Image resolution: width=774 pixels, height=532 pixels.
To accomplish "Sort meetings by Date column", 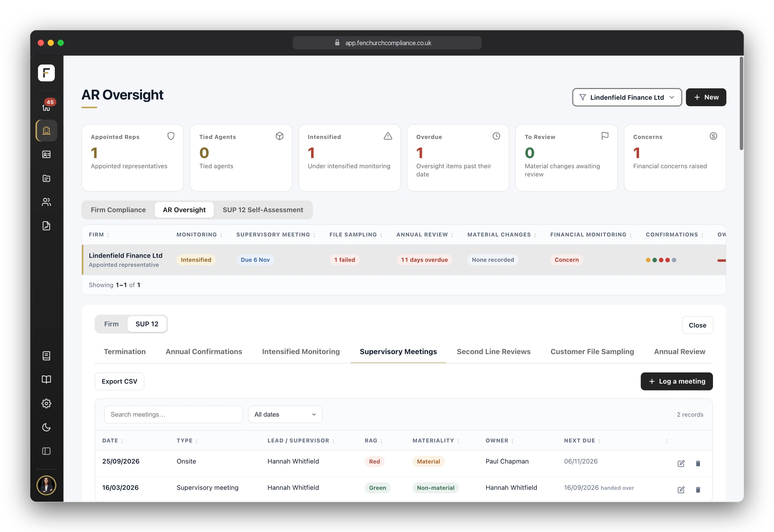I will 112,441.
